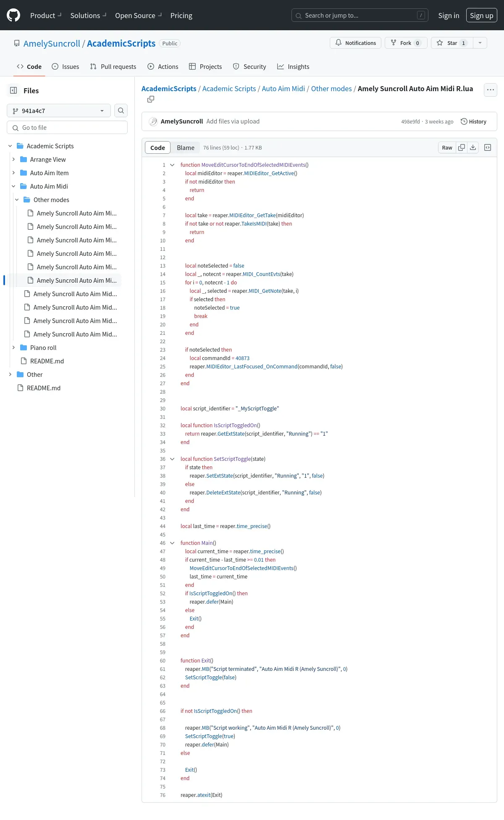The width and height of the screenshot is (504, 820).
Task: Collapse the Academic Scripts folder
Action: [x=10, y=146]
